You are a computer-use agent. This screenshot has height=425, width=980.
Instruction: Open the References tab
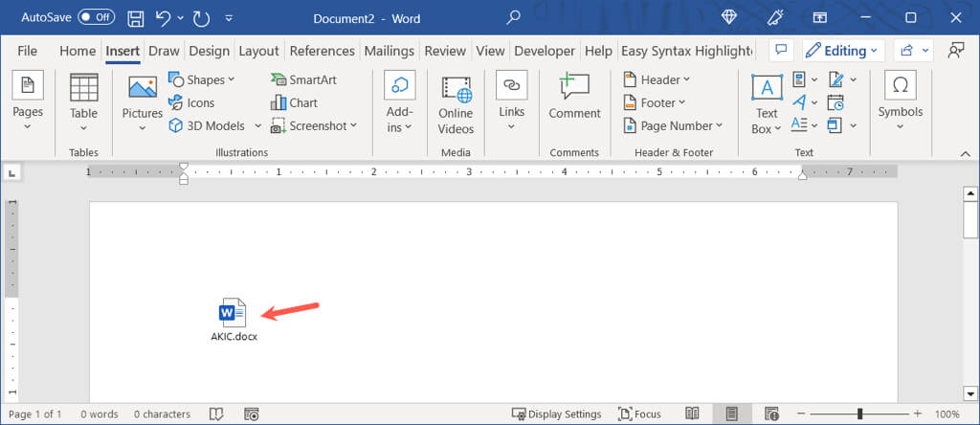323,51
